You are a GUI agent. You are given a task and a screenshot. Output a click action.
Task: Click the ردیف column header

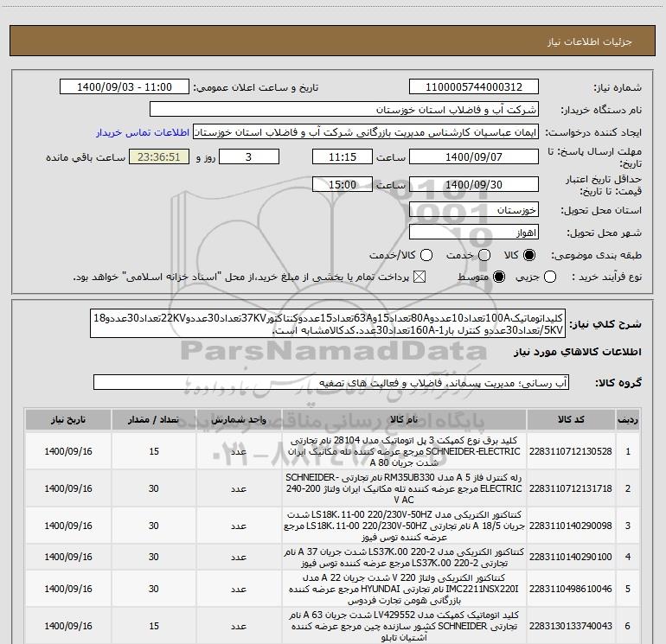[628, 420]
